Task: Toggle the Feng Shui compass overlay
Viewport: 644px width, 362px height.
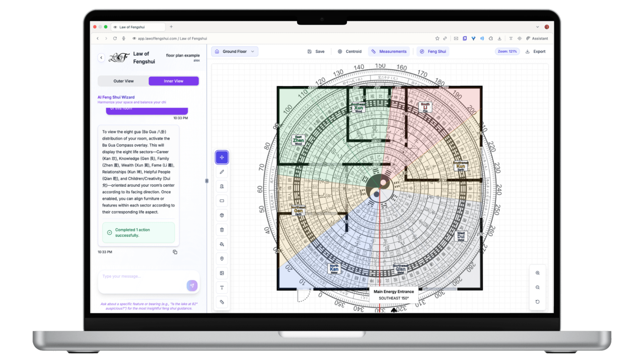Action: (x=433, y=52)
